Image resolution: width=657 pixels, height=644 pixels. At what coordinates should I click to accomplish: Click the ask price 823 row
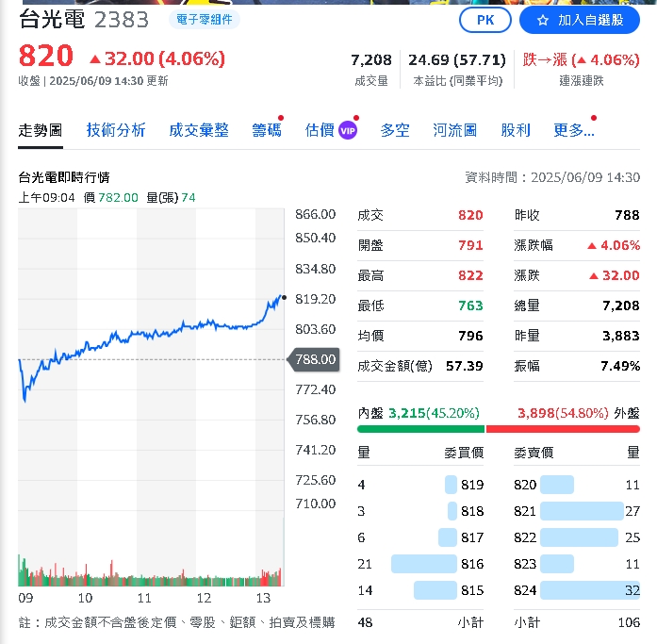point(577,564)
